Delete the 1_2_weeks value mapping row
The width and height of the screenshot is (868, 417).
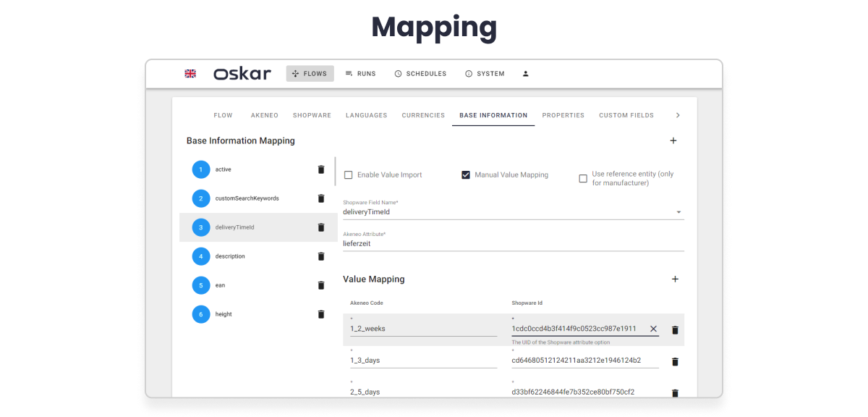(x=675, y=330)
